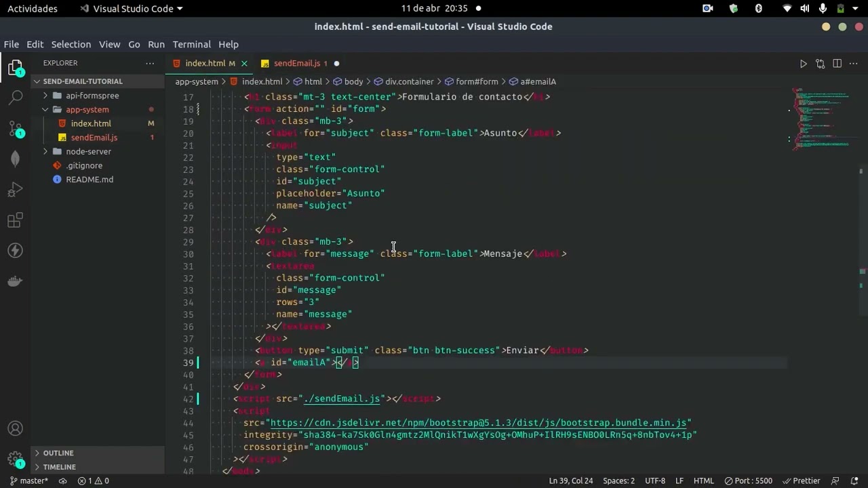
Task: Close the index.html editor tab
Action: (x=244, y=64)
